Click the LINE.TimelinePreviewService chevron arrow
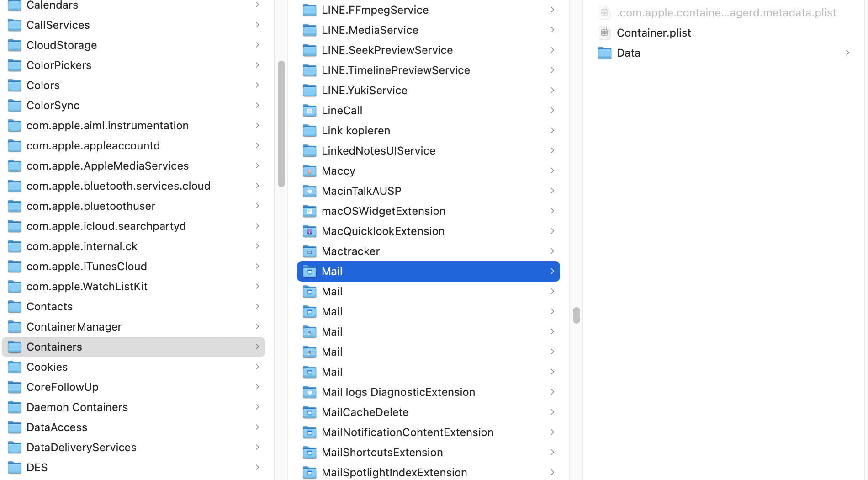The height and width of the screenshot is (480, 868). (552, 70)
